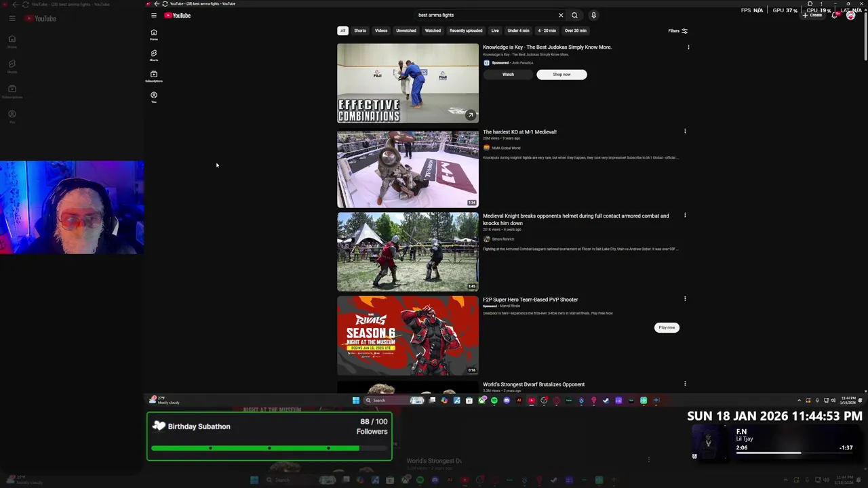The width and height of the screenshot is (868, 488).
Task: Select the All filter chip
Action: (x=343, y=30)
